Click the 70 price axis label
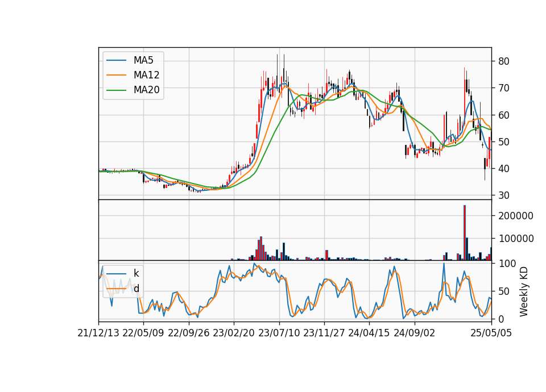The width and height of the screenshot is (546, 392). point(503,89)
